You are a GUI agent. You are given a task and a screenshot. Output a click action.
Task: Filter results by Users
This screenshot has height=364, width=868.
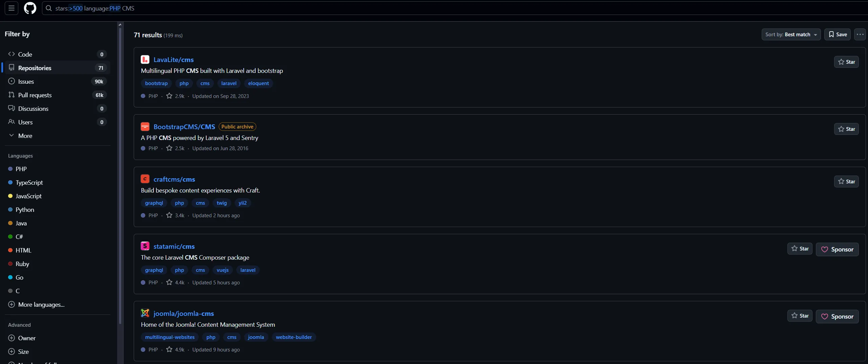click(58, 122)
